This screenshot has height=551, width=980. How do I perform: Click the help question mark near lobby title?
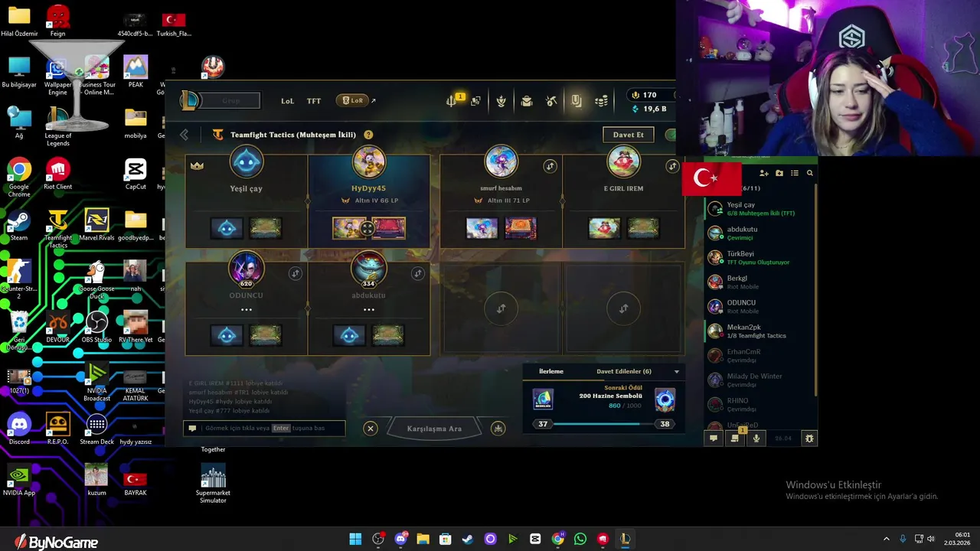click(368, 135)
